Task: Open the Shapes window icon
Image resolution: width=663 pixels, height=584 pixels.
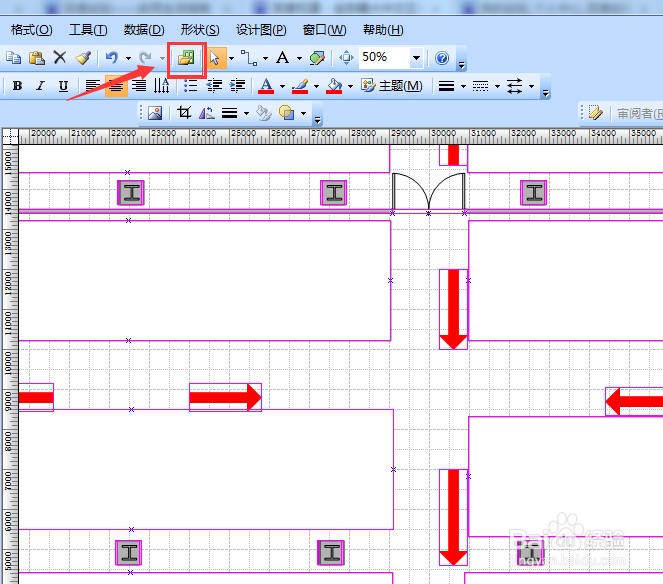Action: click(x=186, y=58)
